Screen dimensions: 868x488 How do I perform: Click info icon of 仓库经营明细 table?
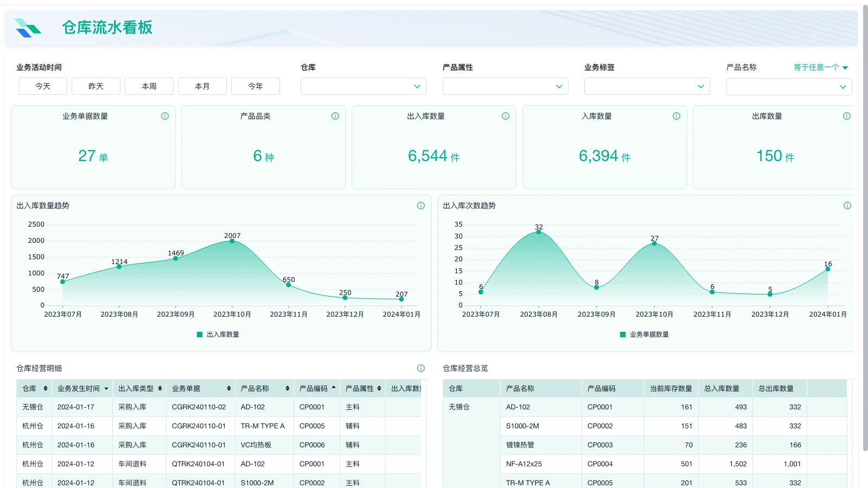[x=421, y=368]
